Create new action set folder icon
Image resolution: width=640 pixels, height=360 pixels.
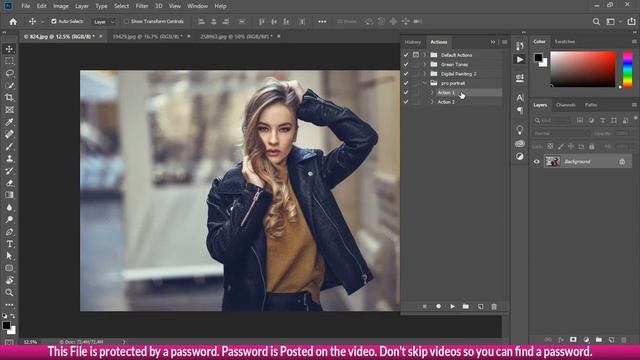[466, 307]
